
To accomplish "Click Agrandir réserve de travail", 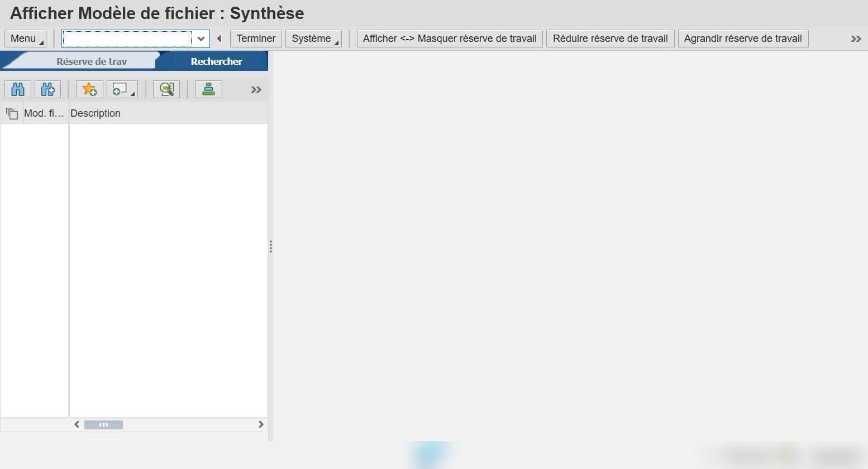I will point(743,39).
